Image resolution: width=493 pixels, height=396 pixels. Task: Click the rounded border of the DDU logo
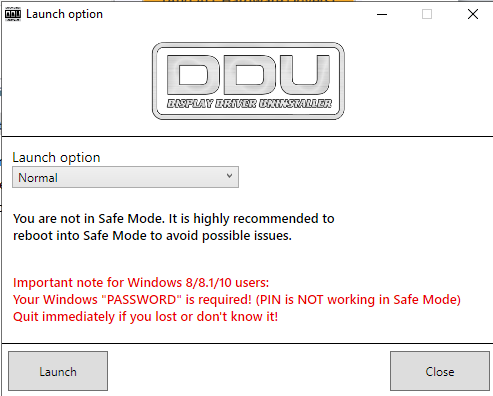click(248, 45)
